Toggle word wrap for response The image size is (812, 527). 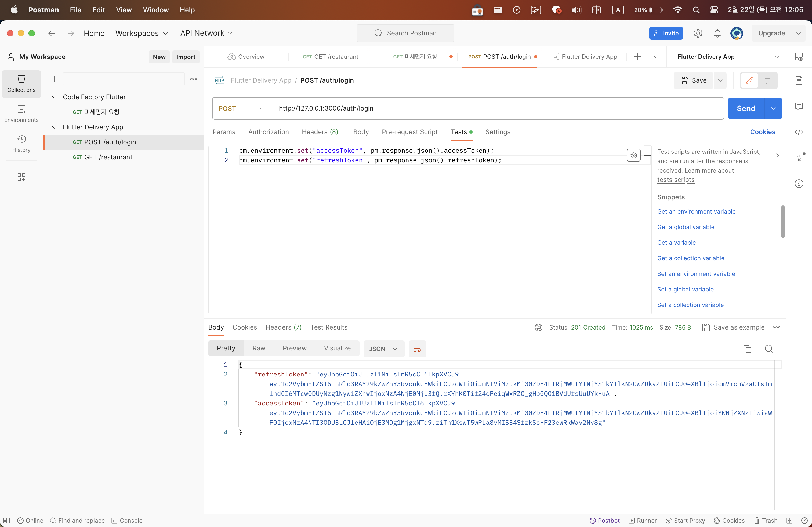point(417,349)
